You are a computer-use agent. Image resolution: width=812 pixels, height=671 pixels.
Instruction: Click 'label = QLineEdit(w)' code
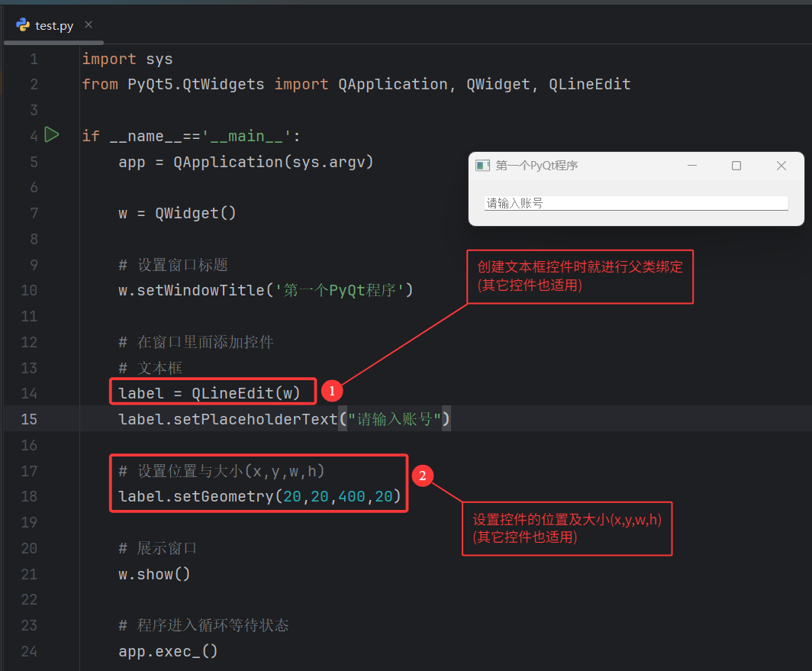pyautogui.click(x=209, y=393)
